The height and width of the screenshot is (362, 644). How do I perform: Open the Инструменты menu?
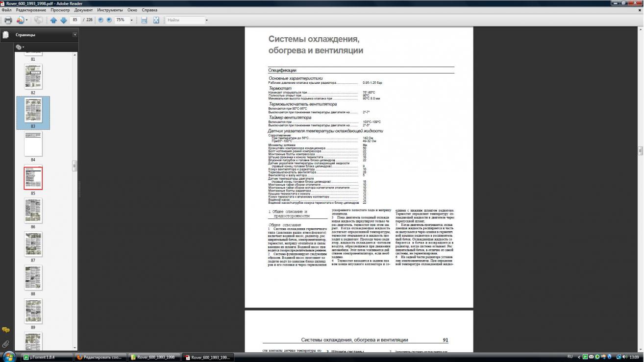110,10
